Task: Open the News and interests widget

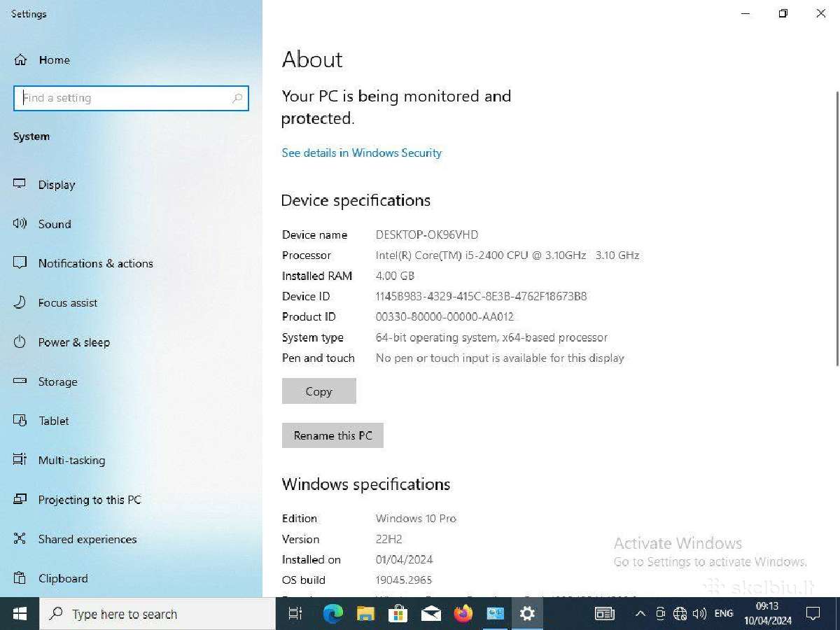Action: click(604, 614)
